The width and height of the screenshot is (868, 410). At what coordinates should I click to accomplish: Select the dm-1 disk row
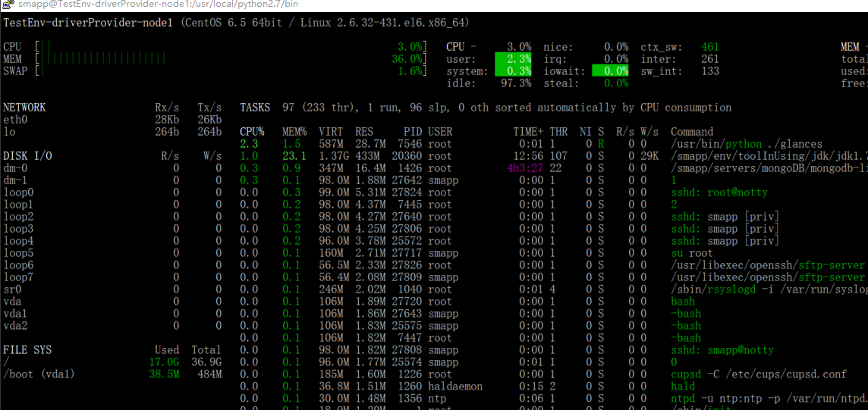(112, 180)
